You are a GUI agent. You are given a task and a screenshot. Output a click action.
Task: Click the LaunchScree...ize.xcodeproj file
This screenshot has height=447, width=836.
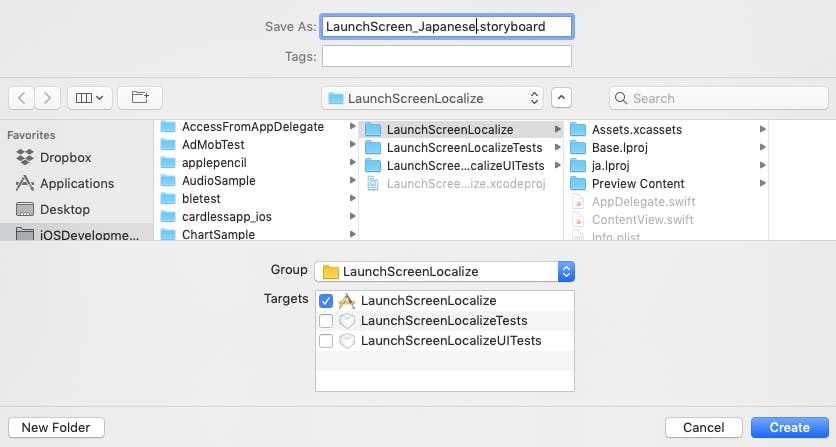coord(456,184)
